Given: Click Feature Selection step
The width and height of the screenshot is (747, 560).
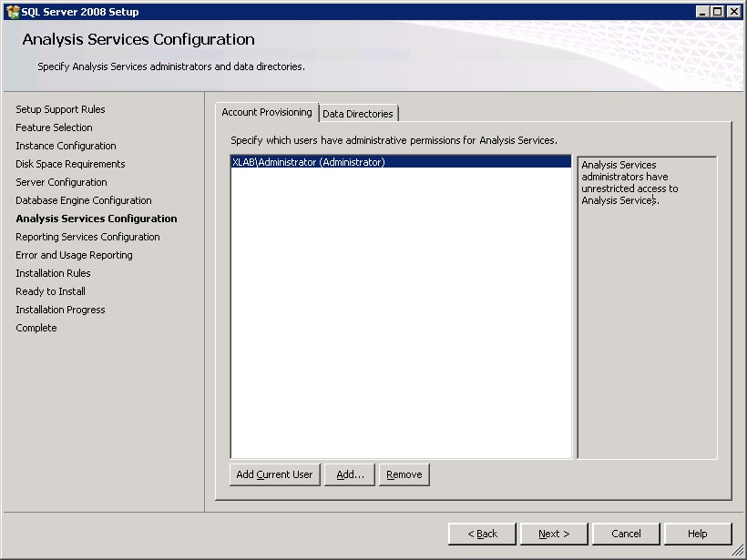Looking at the screenshot, I should click(54, 127).
